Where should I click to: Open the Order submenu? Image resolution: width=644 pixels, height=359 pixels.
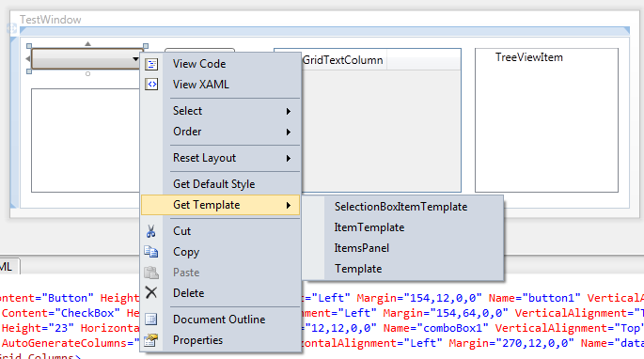pyautogui.click(x=221, y=132)
